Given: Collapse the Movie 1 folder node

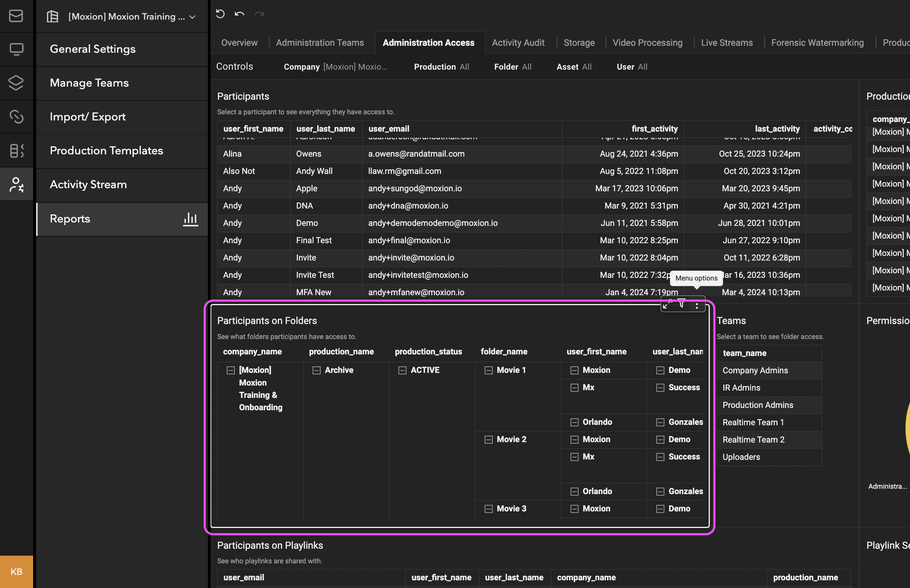Looking at the screenshot, I should tap(488, 370).
